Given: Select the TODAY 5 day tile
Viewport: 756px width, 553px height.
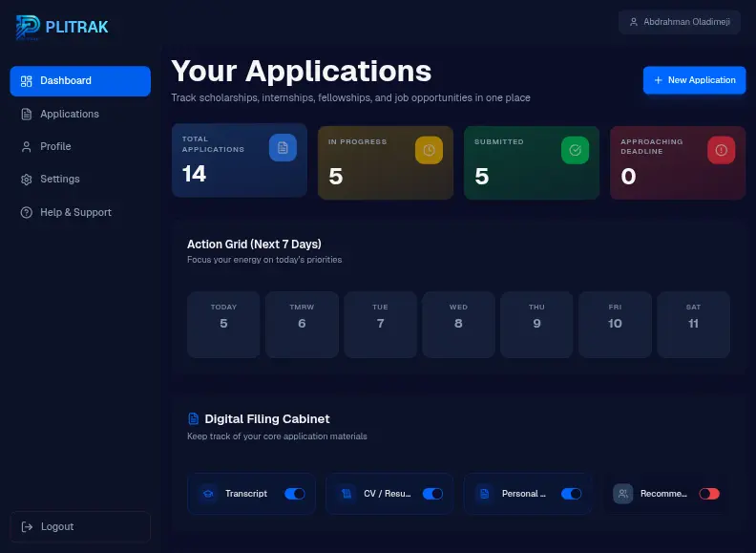Looking at the screenshot, I should (x=223, y=325).
